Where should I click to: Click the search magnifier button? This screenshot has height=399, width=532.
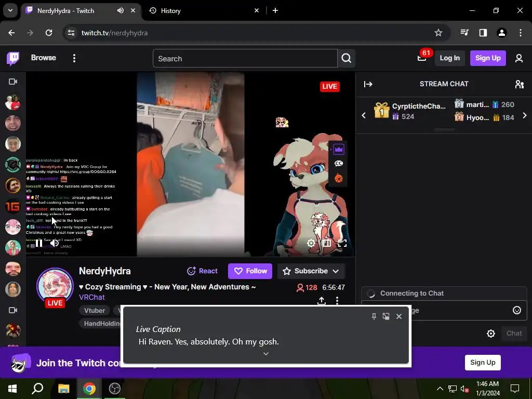click(x=347, y=58)
